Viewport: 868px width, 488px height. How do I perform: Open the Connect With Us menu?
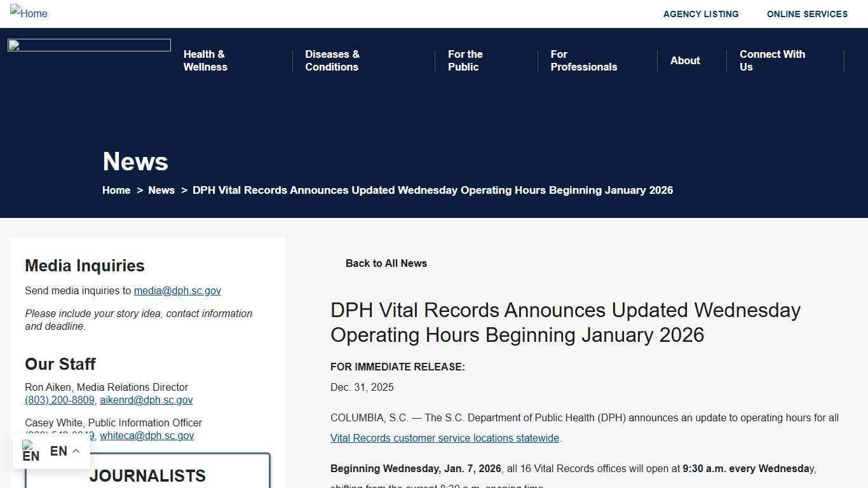[x=772, y=60]
